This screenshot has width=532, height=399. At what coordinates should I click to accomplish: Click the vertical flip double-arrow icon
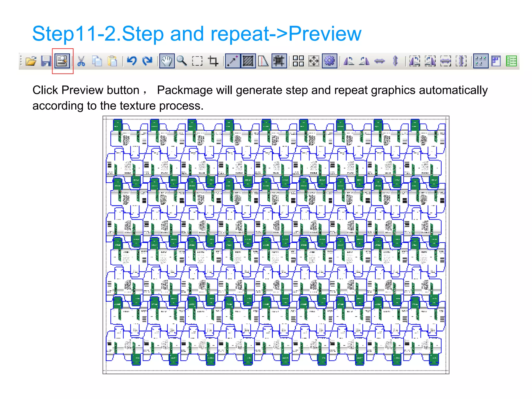tap(395, 61)
